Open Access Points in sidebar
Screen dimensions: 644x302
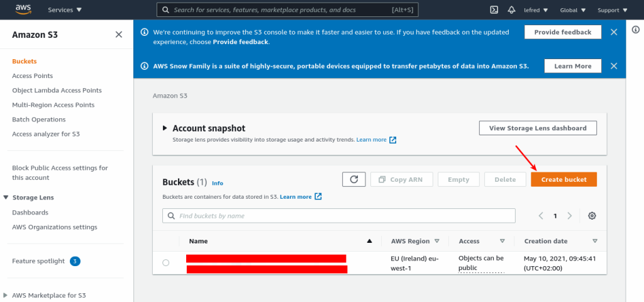point(33,76)
